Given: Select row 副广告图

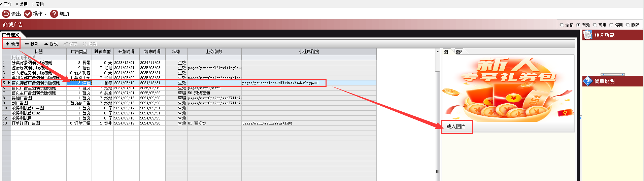Looking at the screenshot, I should click(x=189, y=103).
